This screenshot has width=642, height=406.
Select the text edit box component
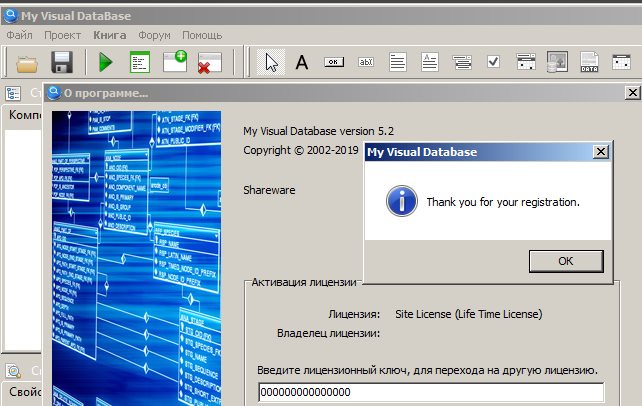(x=366, y=62)
